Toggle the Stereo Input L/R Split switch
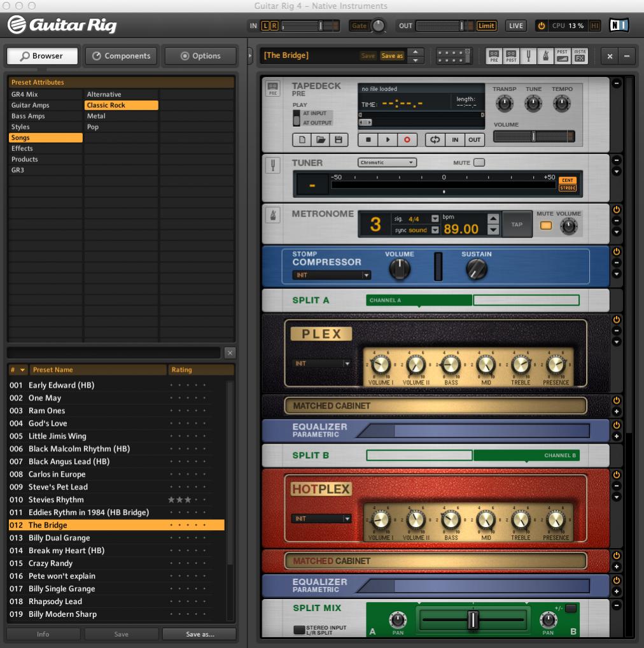The width and height of the screenshot is (644, 648). [x=299, y=630]
